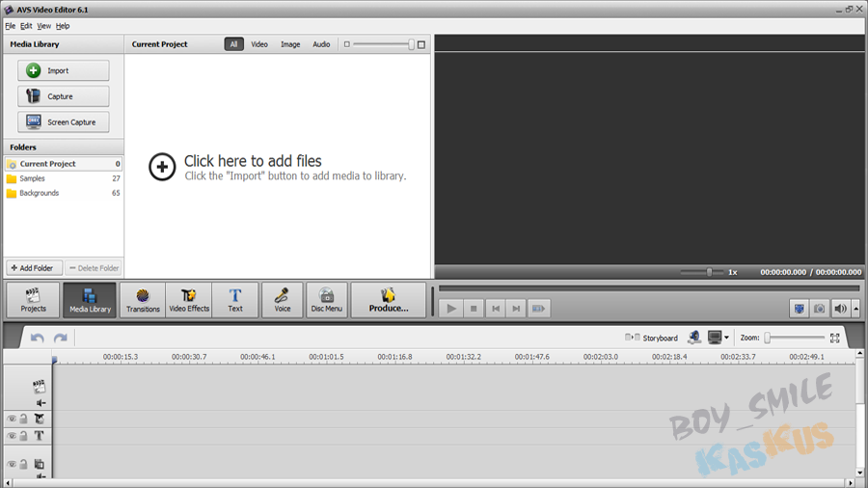Lock the video overlay track
868x488 pixels.
pyautogui.click(x=24, y=464)
